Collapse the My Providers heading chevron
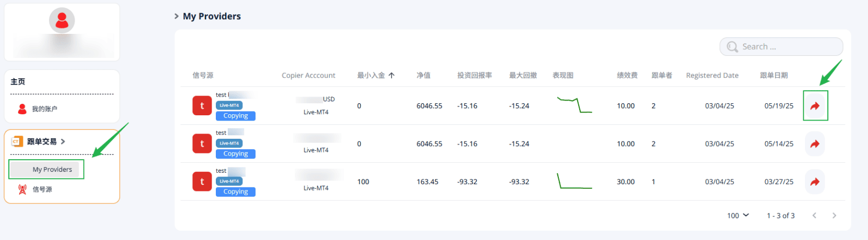 point(176,16)
